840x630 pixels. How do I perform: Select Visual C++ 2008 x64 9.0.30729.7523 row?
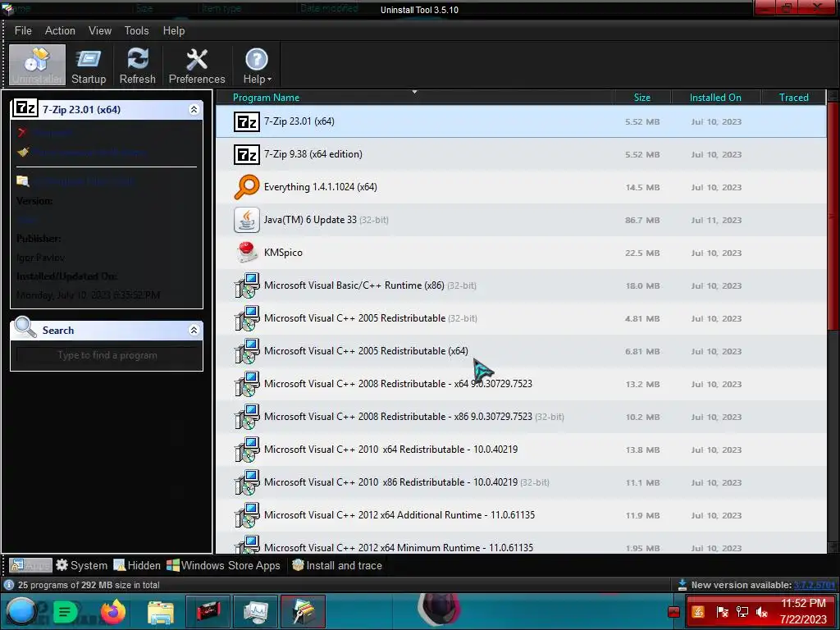coord(521,384)
